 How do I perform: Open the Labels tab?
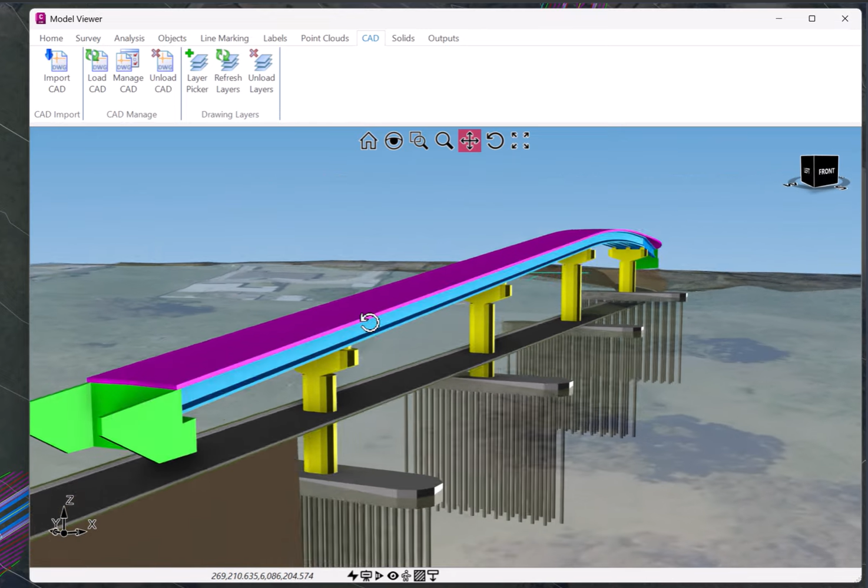pyautogui.click(x=275, y=38)
